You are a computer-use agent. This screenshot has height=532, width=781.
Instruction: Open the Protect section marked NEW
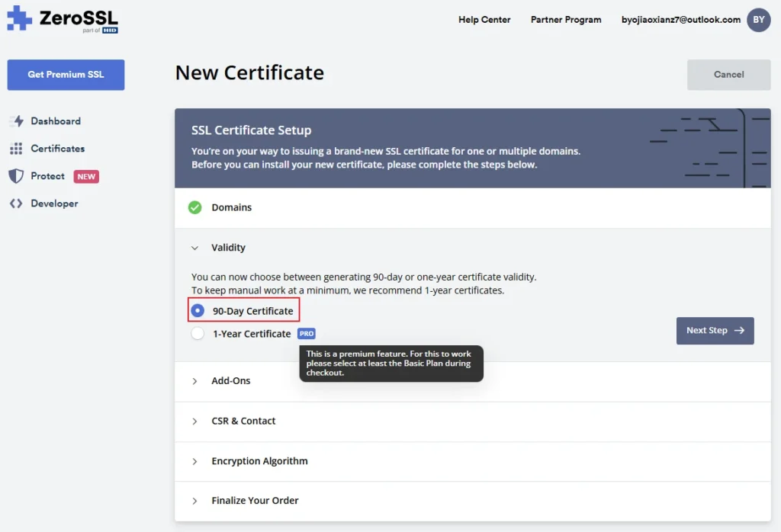point(47,176)
